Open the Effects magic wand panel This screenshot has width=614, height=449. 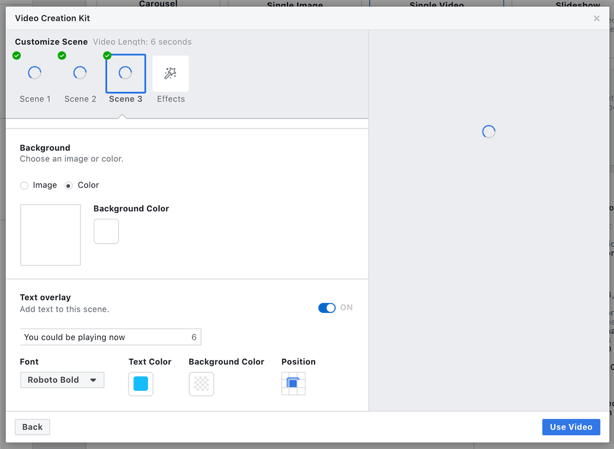[x=170, y=74]
